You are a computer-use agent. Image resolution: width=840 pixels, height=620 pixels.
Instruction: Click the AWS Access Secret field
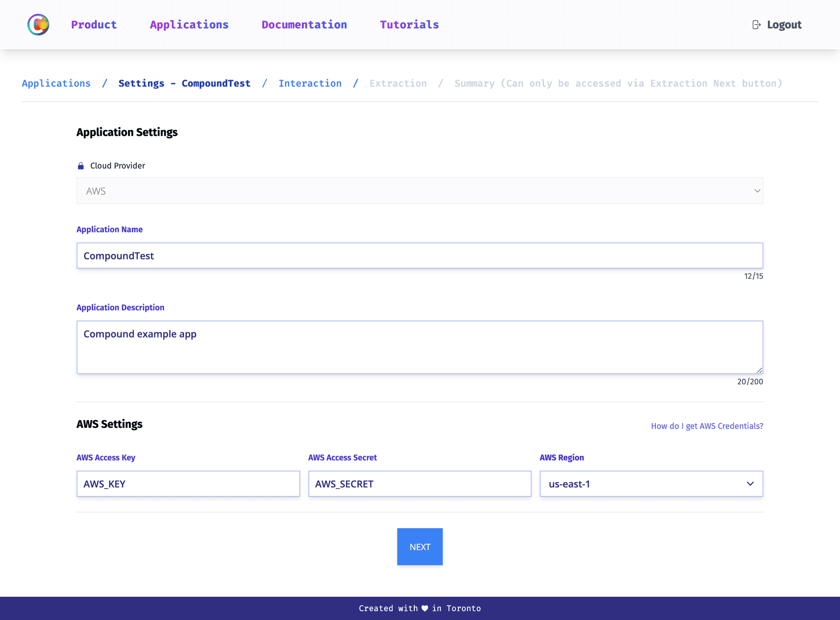click(420, 484)
